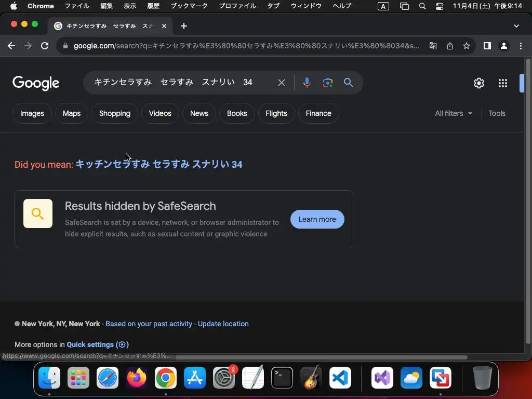This screenshot has height=399, width=532.
Task: Open the 履歴 menu
Action: (153, 6)
